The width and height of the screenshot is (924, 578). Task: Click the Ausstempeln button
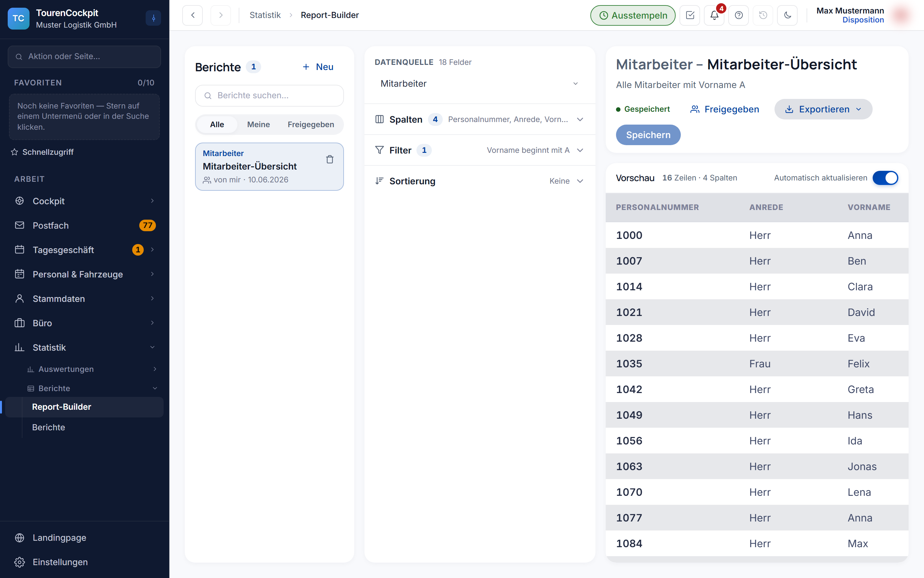pyautogui.click(x=633, y=15)
